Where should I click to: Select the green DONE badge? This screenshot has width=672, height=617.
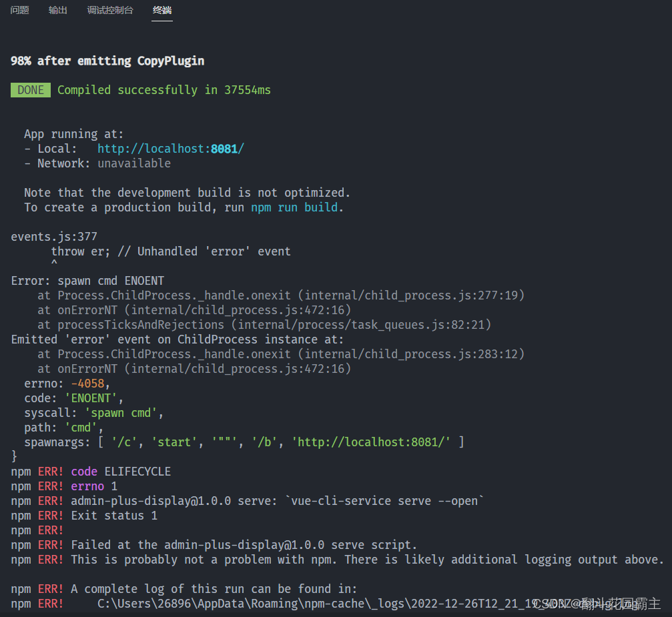[30, 89]
